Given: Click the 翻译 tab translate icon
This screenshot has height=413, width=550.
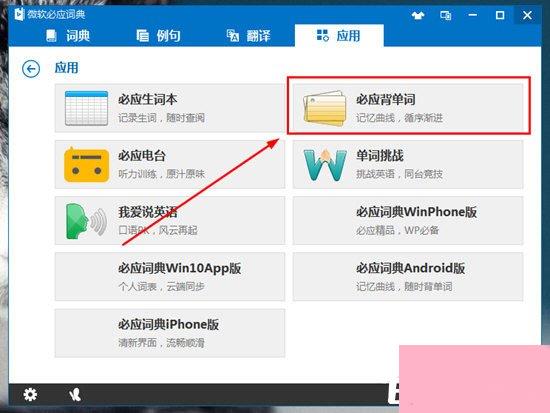Looking at the screenshot, I should point(233,36).
